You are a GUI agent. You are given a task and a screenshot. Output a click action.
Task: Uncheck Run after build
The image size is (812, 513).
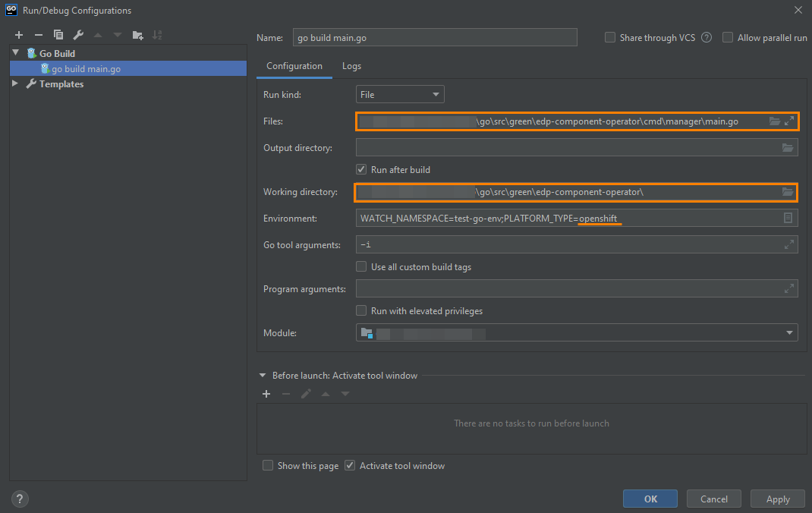tap(362, 169)
